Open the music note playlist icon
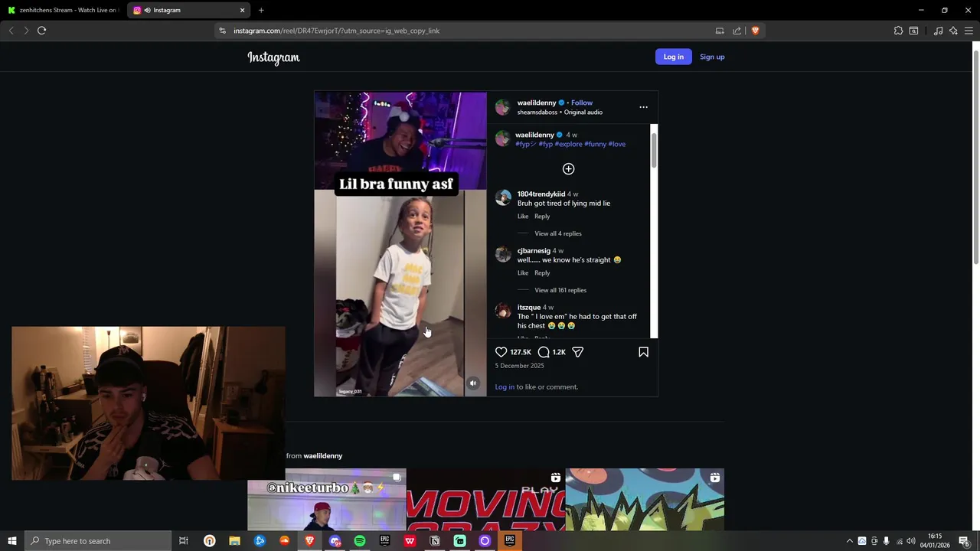980x551 pixels. click(x=938, y=31)
